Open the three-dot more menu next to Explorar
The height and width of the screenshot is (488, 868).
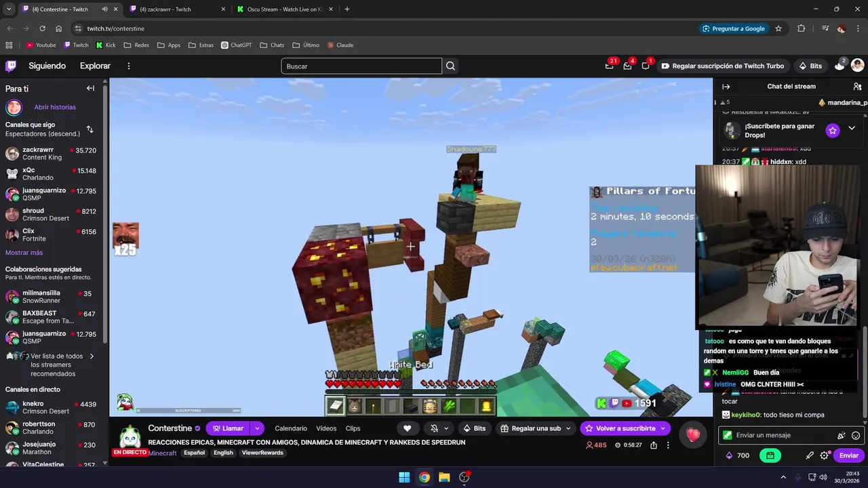tap(129, 66)
